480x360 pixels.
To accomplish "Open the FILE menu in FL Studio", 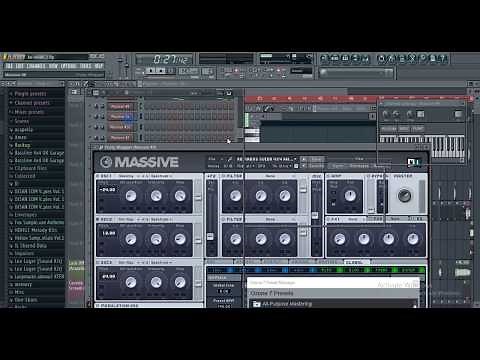I will click(10, 66).
